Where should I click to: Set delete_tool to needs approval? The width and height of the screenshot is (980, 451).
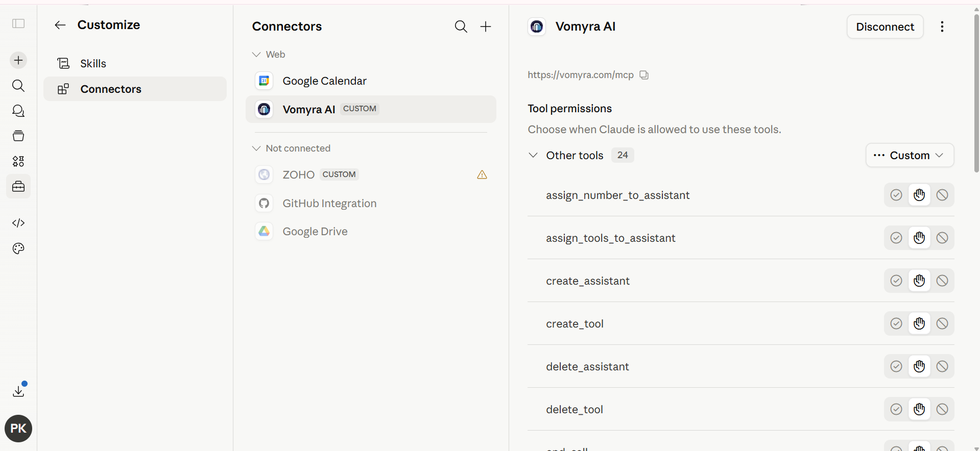[x=919, y=409]
